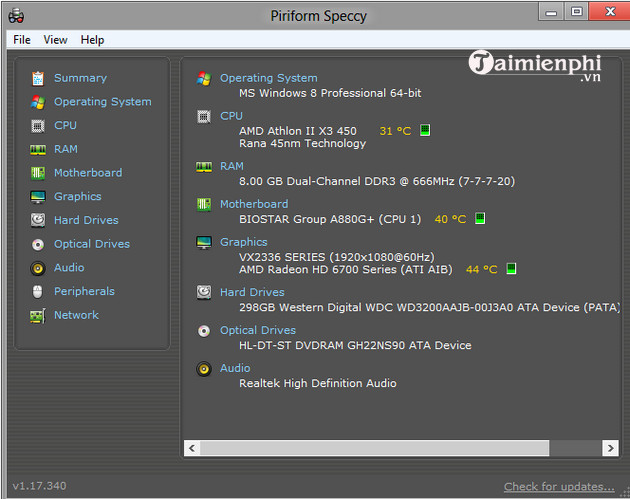This screenshot has width=630, height=499.
Task: Select Operating System in the sidebar
Action: click(x=103, y=102)
